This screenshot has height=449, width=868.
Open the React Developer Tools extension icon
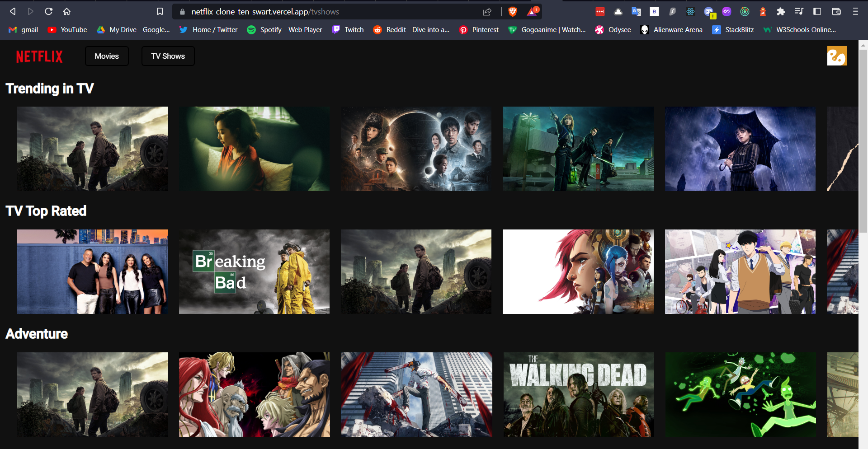690,12
